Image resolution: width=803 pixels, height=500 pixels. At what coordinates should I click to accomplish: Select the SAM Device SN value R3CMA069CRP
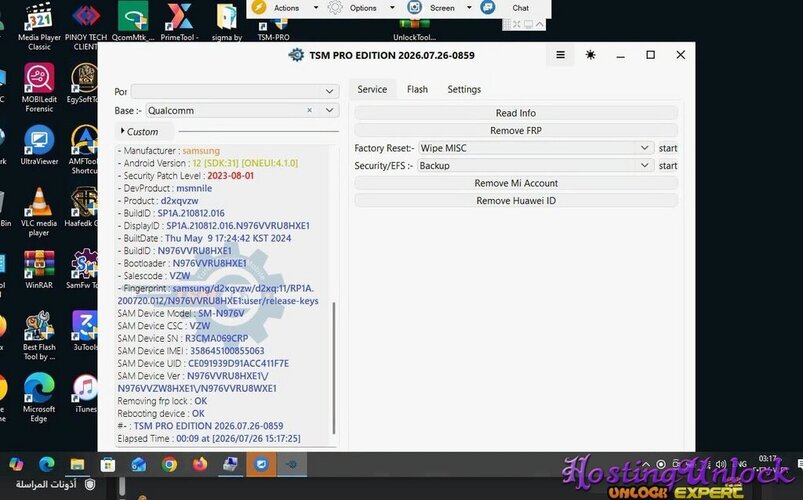tap(217, 338)
